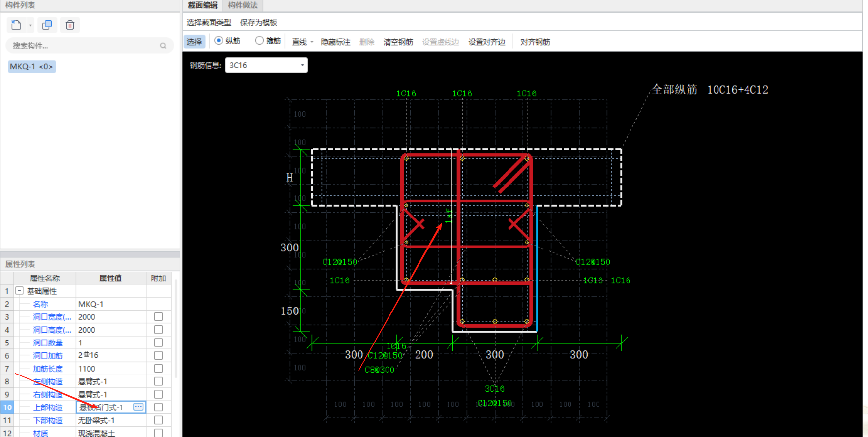This screenshot has width=868, height=437.
Task: Click 隐藏标注 button
Action: coord(335,42)
